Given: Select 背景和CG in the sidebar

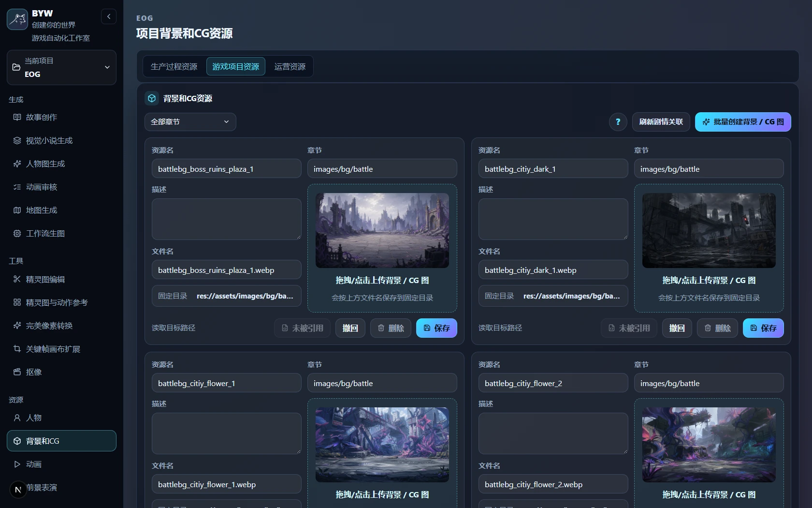Looking at the screenshot, I should 61,441.
